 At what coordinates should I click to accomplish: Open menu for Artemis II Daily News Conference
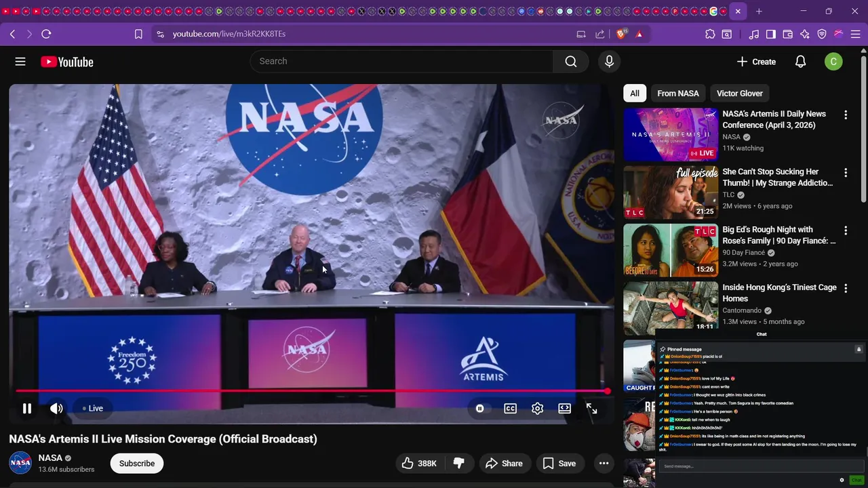click(846, 115)
